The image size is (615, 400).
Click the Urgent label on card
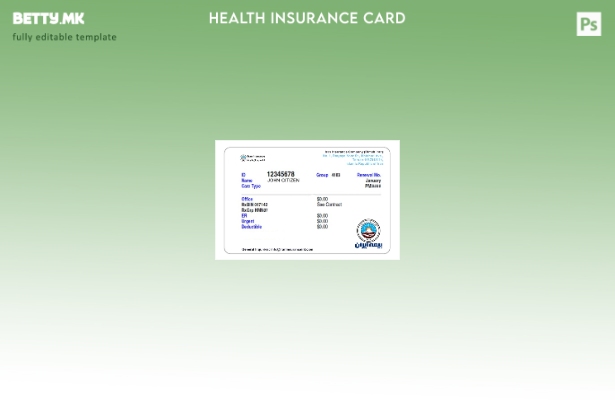248,221
